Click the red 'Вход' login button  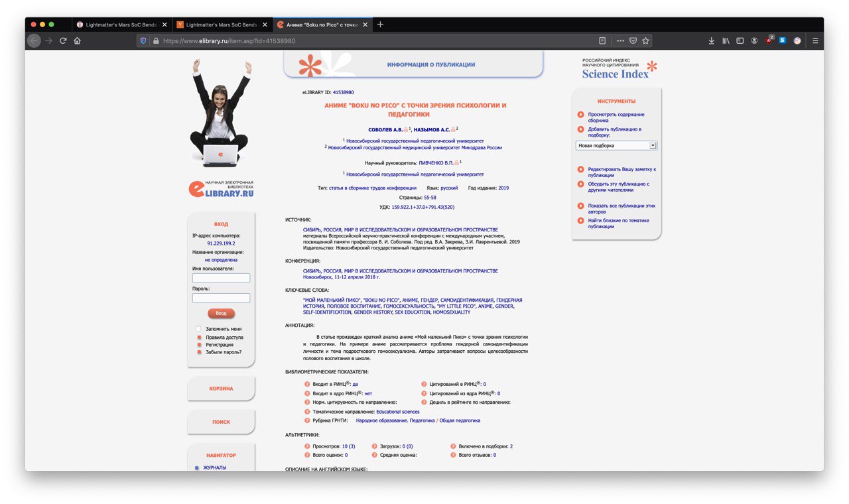point(221,313)
